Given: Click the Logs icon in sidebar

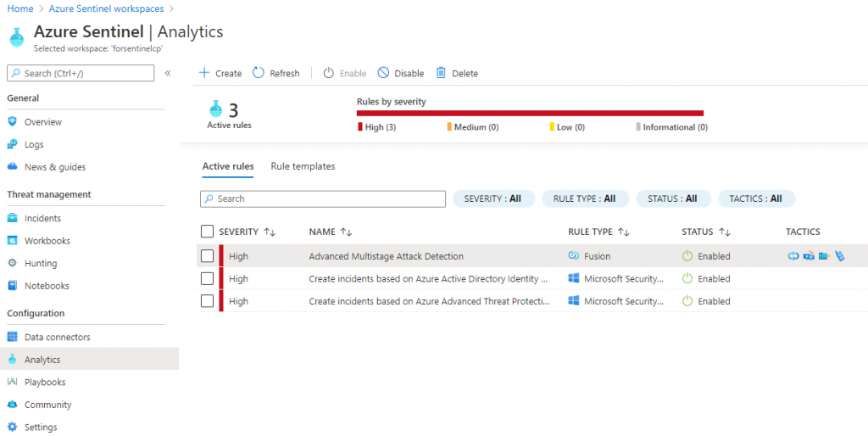Looking at the screenshot, I should click(12, 144).
